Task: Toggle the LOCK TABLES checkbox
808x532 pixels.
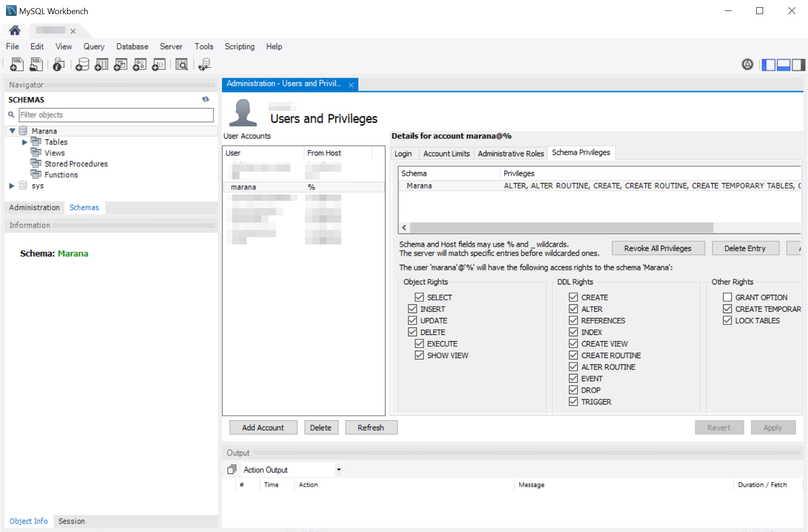Action: 727,320
